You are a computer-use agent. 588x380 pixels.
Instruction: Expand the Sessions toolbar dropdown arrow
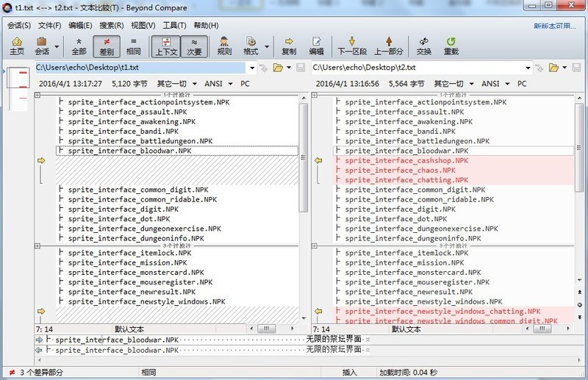coord(57,46)
